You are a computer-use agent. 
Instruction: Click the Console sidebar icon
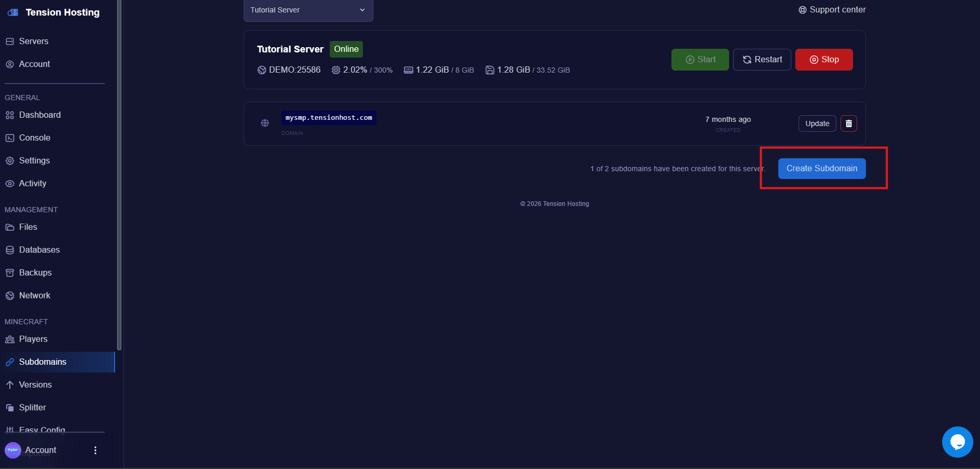(10, 137)
